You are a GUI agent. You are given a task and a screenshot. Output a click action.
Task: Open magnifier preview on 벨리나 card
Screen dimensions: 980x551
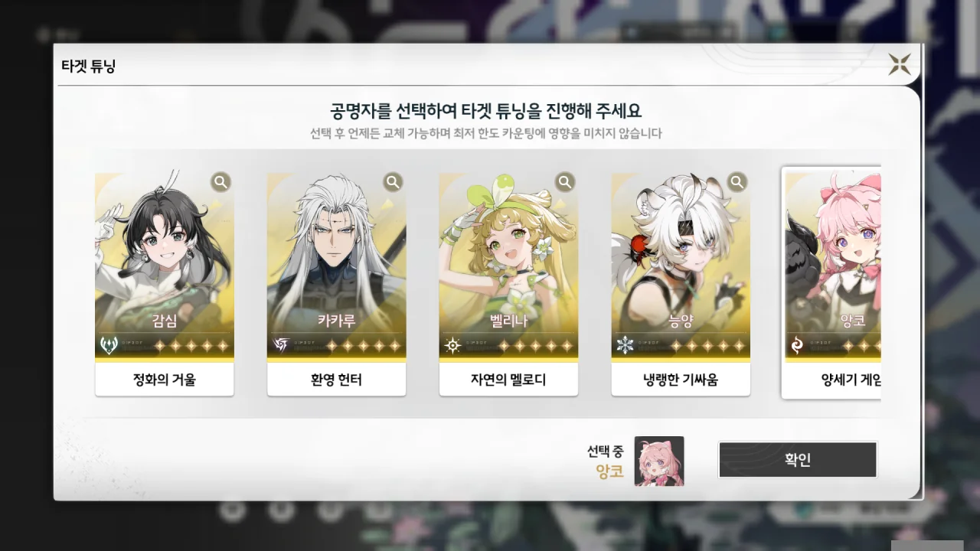click(x=565, y=182)
